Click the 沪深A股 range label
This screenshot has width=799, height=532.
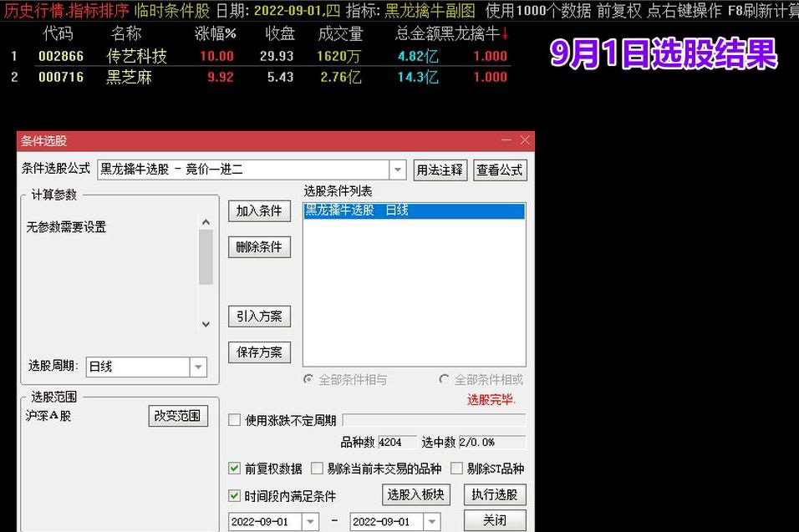click(48, 416)
